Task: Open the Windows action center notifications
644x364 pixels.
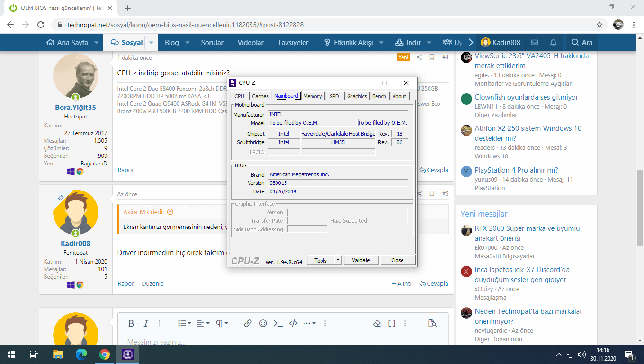Action: tap(630, 355)
